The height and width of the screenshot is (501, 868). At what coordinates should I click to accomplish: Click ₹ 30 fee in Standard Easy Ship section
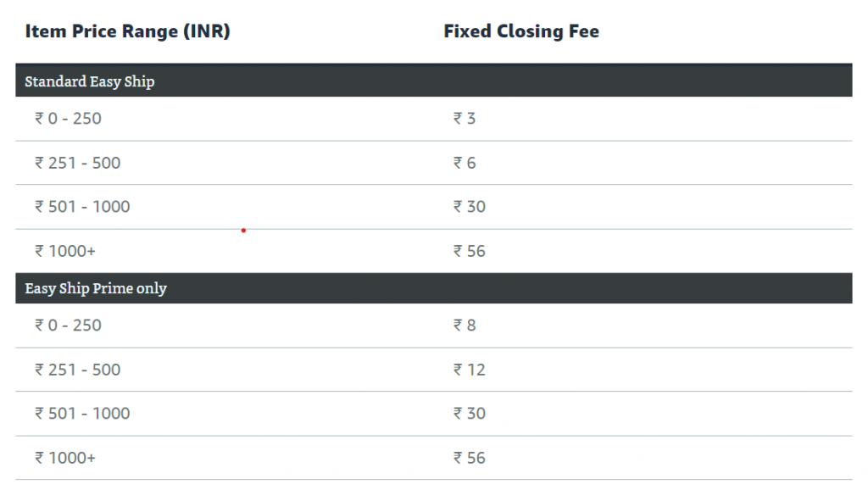tap(470, 207)
